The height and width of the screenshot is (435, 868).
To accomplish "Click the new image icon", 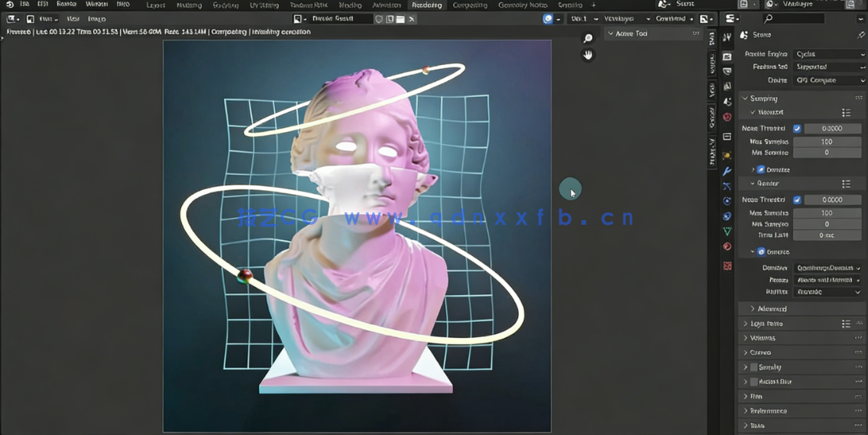I will (x=390, y=19).
